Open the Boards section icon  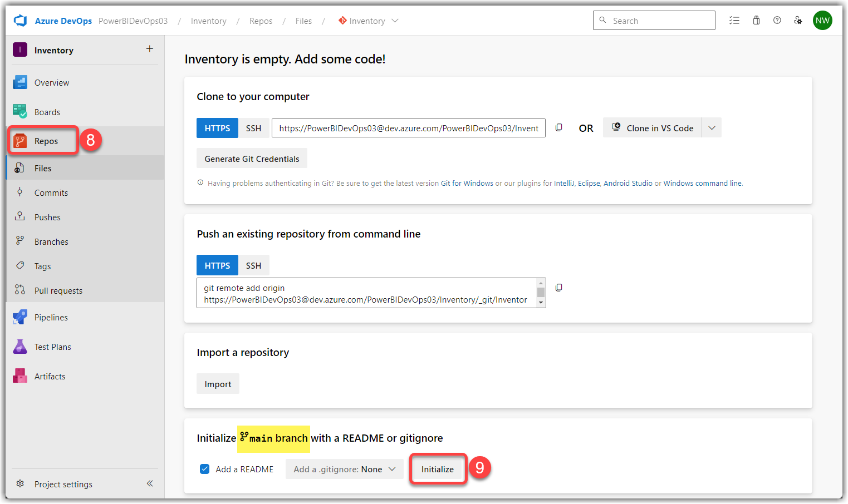[20, 112]
